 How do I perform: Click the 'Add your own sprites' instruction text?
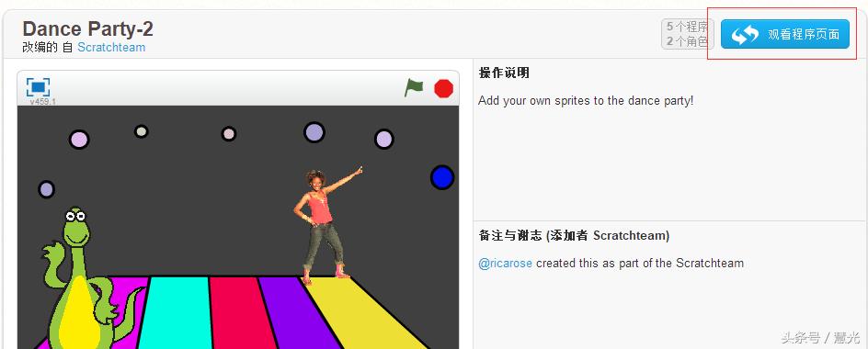pyautogui.click(x=586, y=101)
